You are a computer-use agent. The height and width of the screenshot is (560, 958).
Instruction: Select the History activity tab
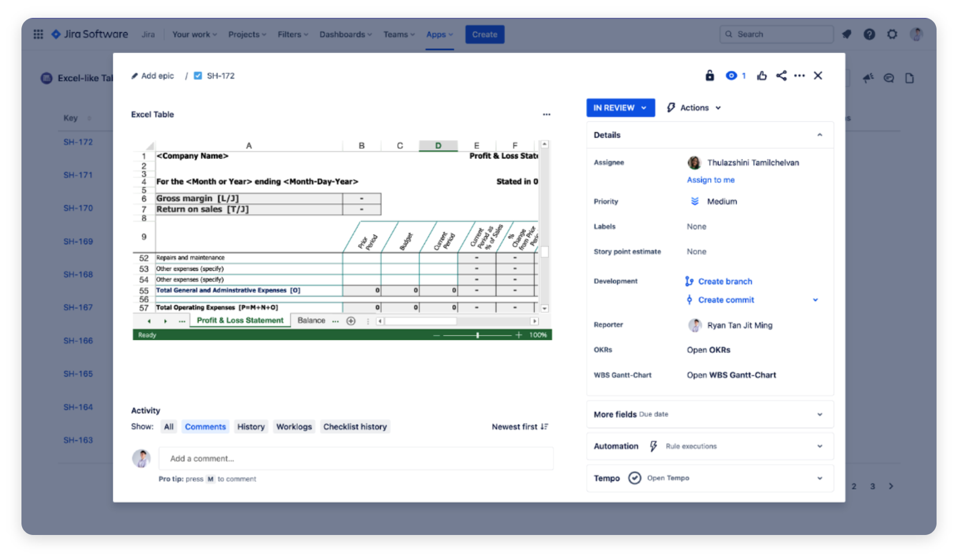(251, 427)
